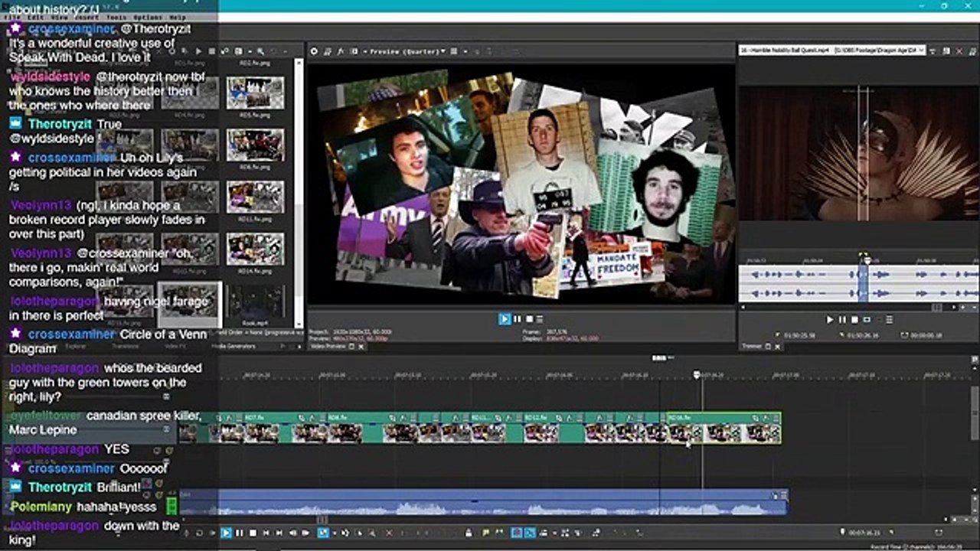
Task: Open Project Video Properties gear in preview
Action: [x=314, y=51]
